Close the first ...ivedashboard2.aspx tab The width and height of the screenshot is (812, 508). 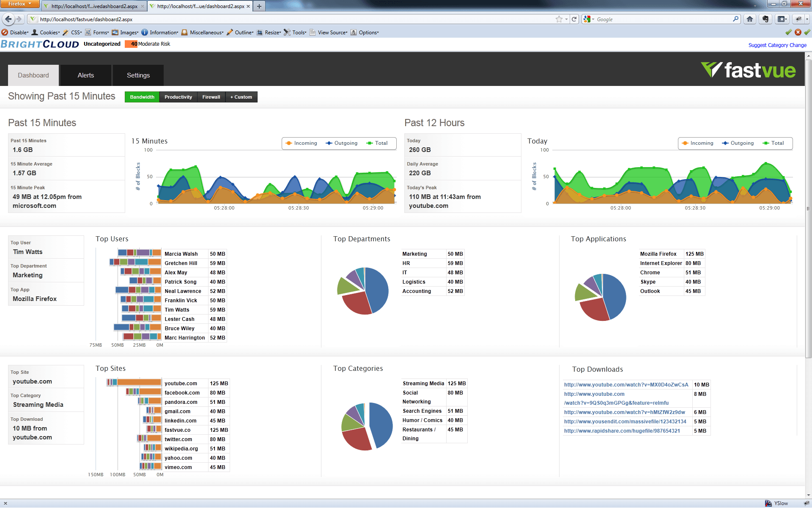(143, 6)
